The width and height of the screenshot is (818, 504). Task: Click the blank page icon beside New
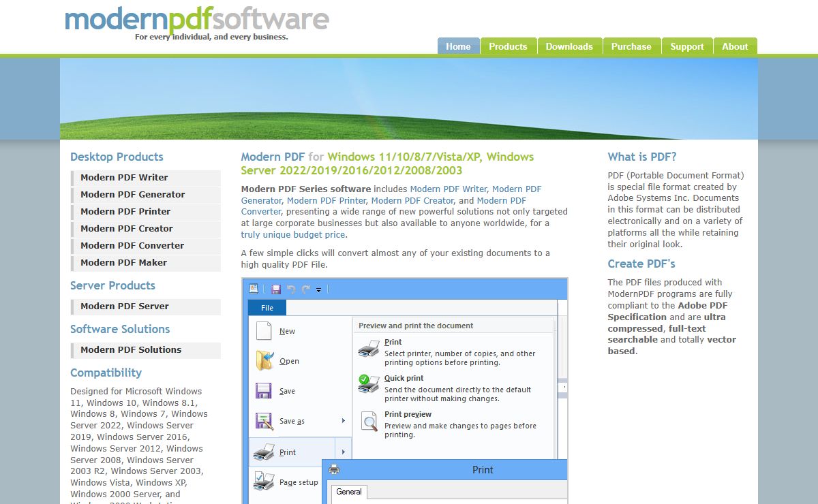pos(264,330)
